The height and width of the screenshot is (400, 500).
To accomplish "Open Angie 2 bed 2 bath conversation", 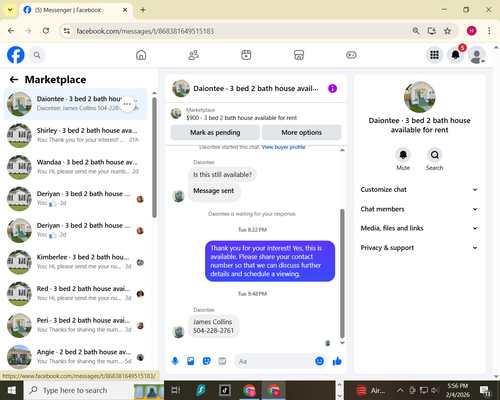I will tap(75, 357).
